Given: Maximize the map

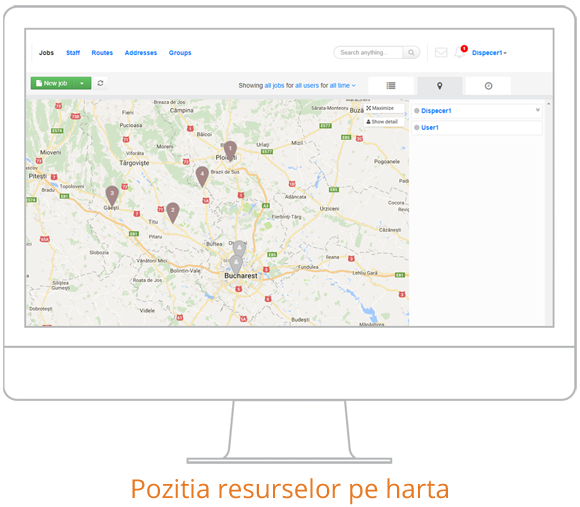Looking at the screenshot, I should 383,108.
